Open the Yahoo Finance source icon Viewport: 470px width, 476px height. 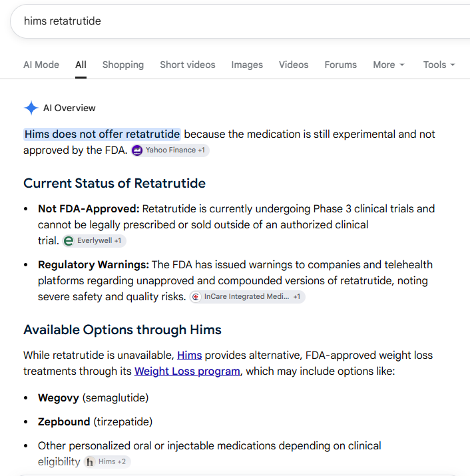tap(137, 150)
